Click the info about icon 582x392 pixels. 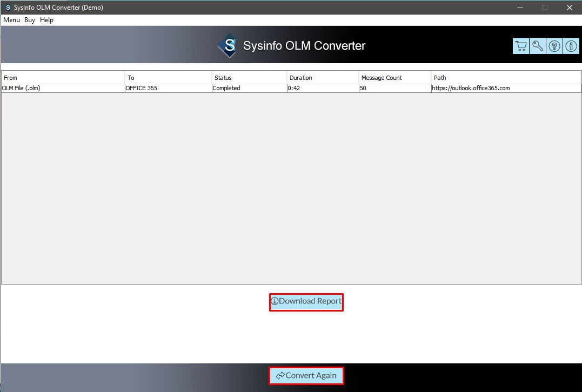pos(571,46)
